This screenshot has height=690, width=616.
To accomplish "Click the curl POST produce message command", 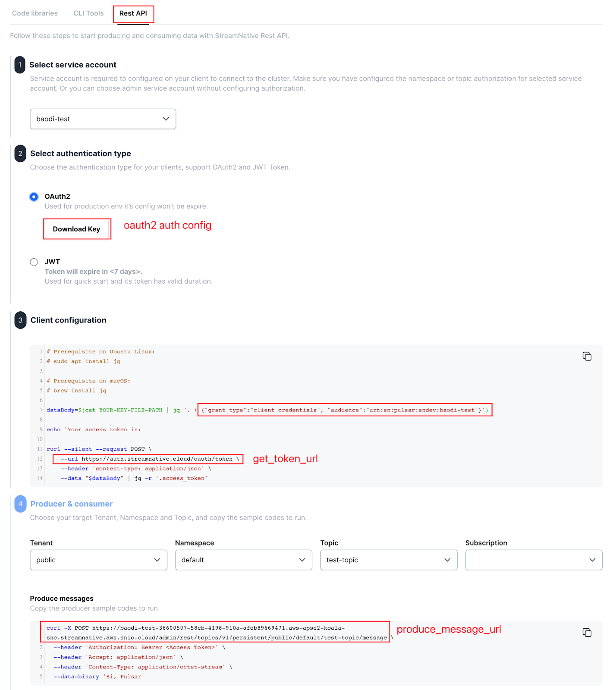I will pos(217,633).
